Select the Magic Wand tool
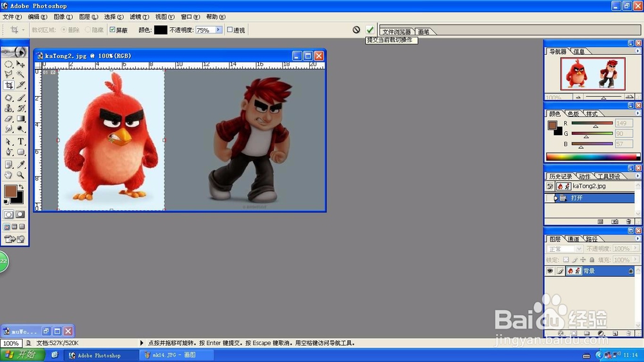 21,74
